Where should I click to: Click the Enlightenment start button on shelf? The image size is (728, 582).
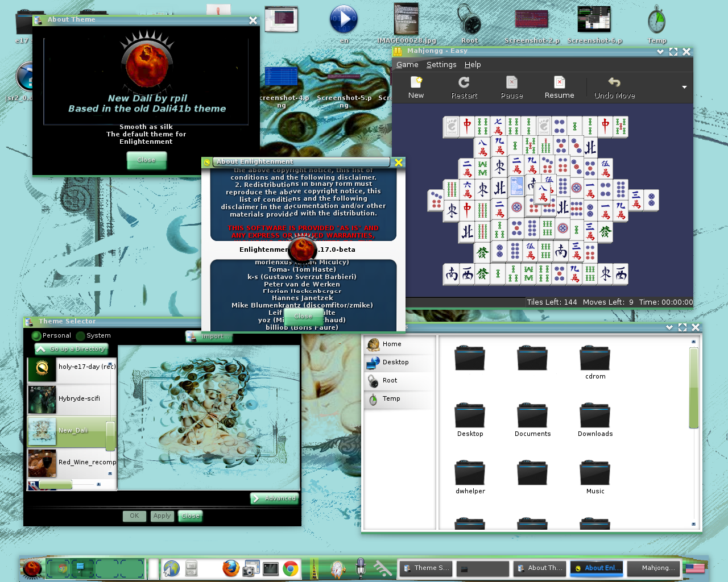pos(32,568)
